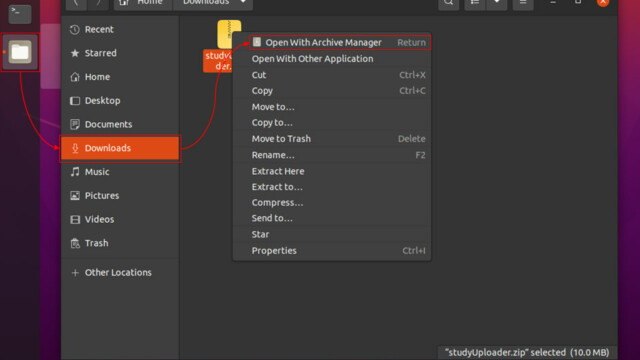Screen dimensions: 640x360
Task: Select Downloads in the sidebar
Action: click(x=120, y=148)
